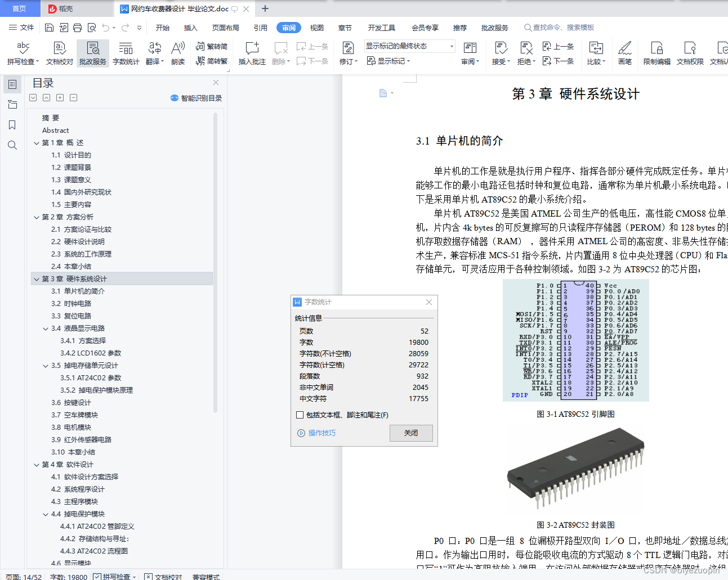Open the 审阅 reviewing pane tool
This screenshot has height=580, width=728.
470,53
